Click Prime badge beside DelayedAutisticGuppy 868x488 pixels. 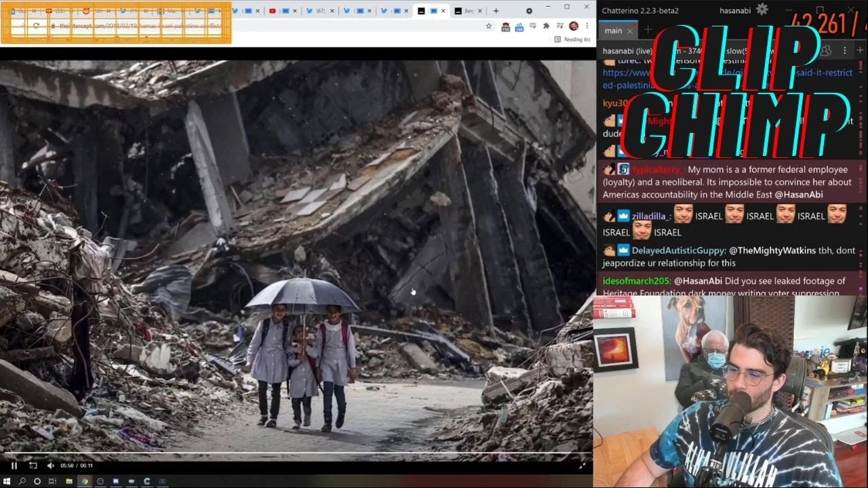[x=623, y=250]
